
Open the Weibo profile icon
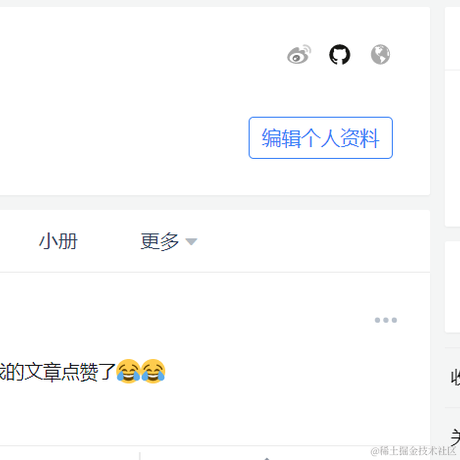coord(299,54)
